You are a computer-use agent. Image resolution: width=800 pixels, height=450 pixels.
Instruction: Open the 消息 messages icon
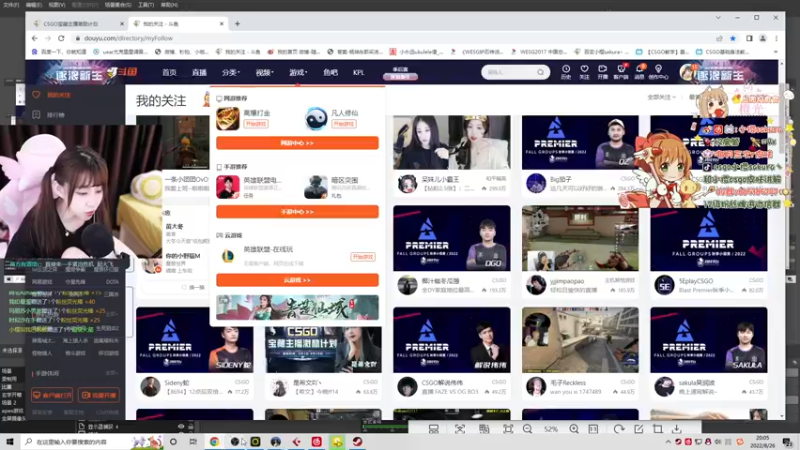point(639,72)
